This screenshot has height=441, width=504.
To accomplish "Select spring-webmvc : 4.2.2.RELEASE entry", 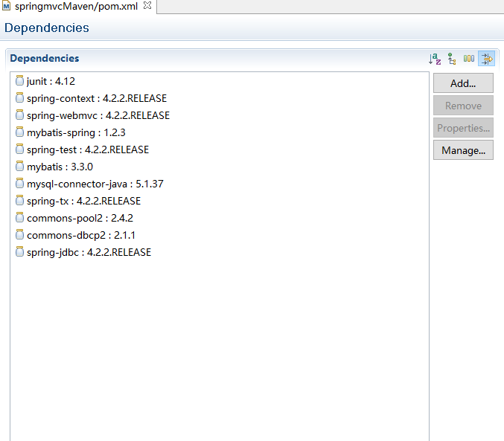I will pyautogui.click(x=98, y=115).
